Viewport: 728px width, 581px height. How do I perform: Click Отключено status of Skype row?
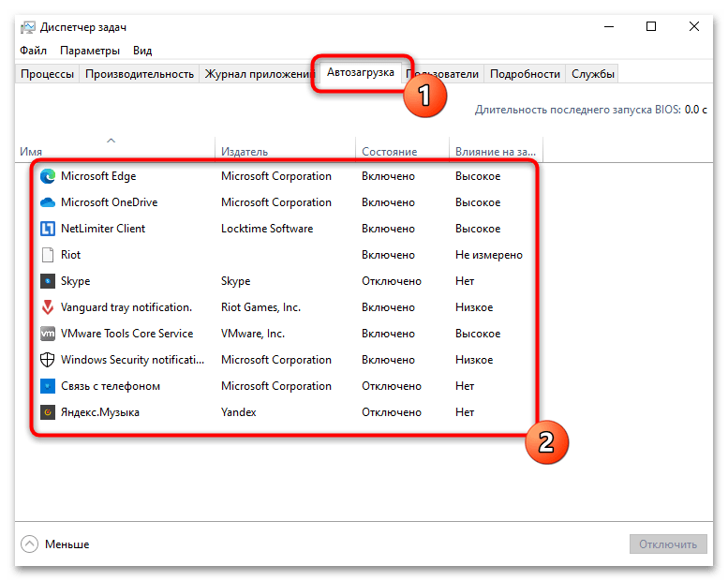tap(392, 281)
